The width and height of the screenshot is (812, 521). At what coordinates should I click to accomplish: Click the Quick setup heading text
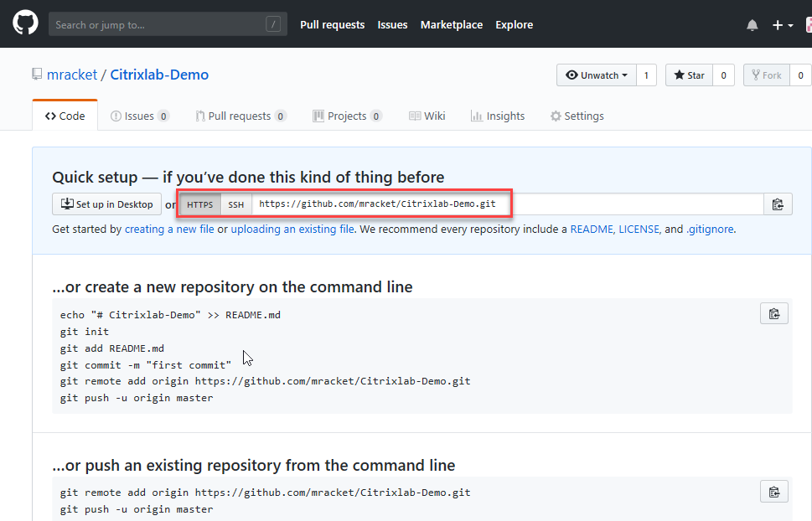(x=248, y=177)
